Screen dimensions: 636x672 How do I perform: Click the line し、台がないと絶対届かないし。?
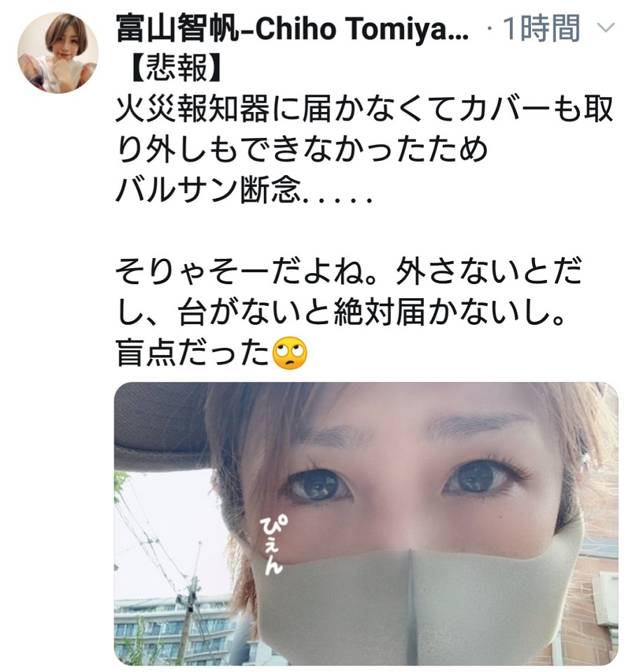(340, 312)
